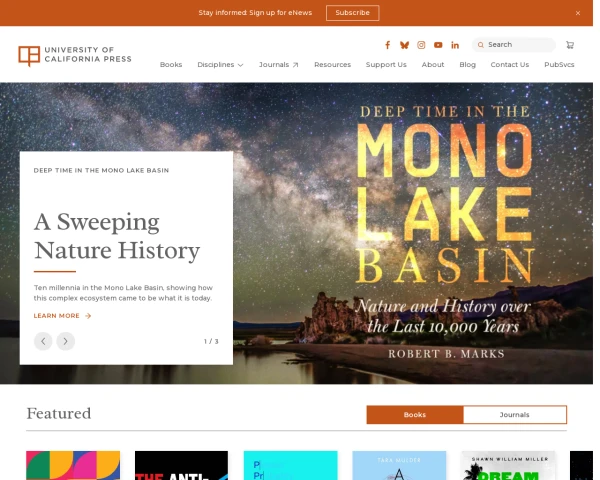Open the Facebook social icon
Image resolution: width=600 pixels, height=480 pixels.
click(387, 45)
